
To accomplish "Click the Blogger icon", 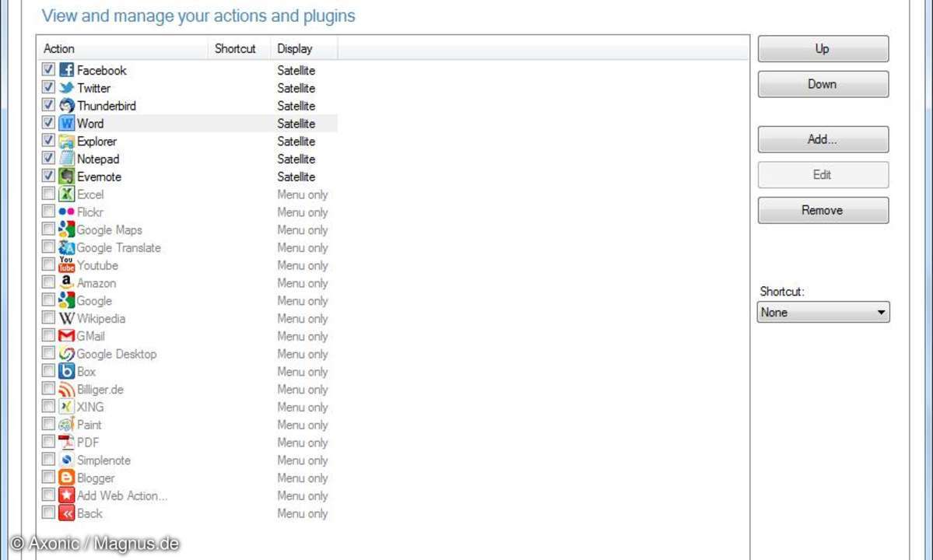I will tap(67, 478).
